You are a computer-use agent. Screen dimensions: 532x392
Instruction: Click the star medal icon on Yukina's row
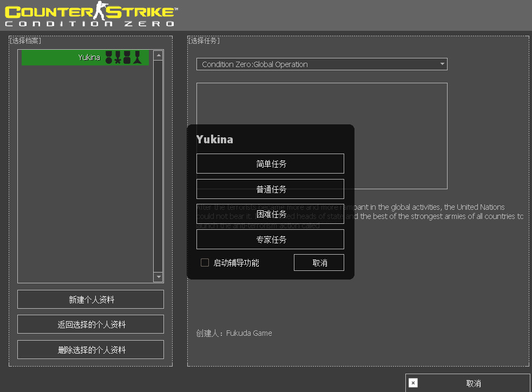[117, 57]
